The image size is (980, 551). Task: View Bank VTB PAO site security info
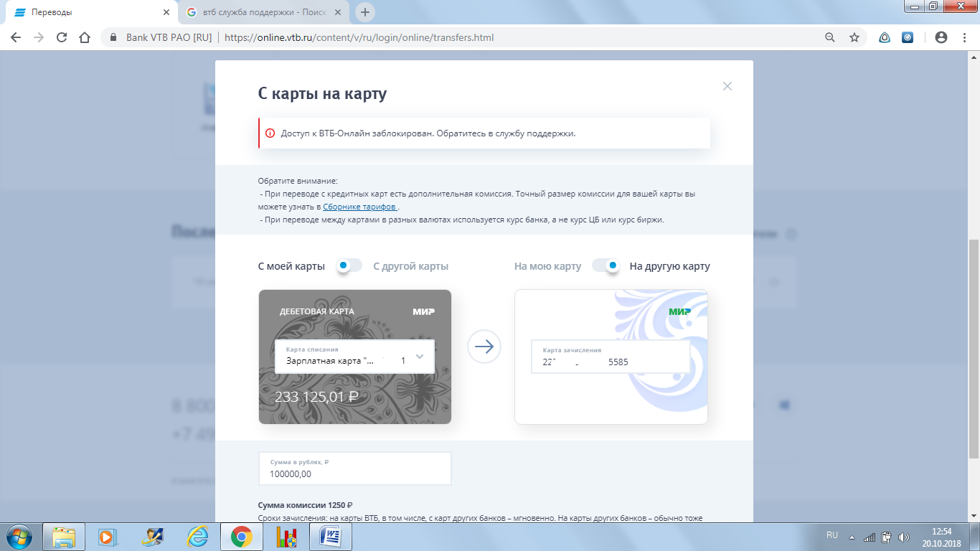point(160,37)
